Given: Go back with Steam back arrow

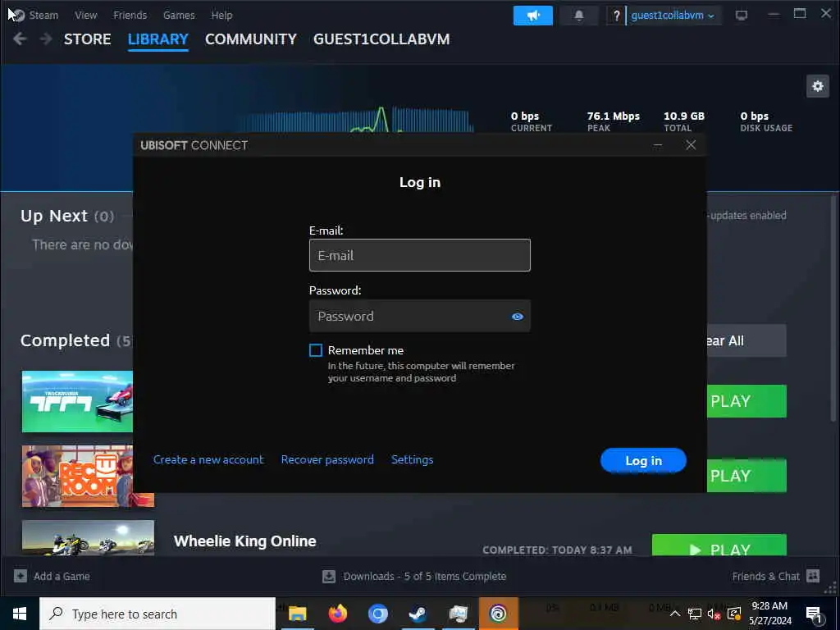Looking at the screenshot, I should (x=20, y=39).
